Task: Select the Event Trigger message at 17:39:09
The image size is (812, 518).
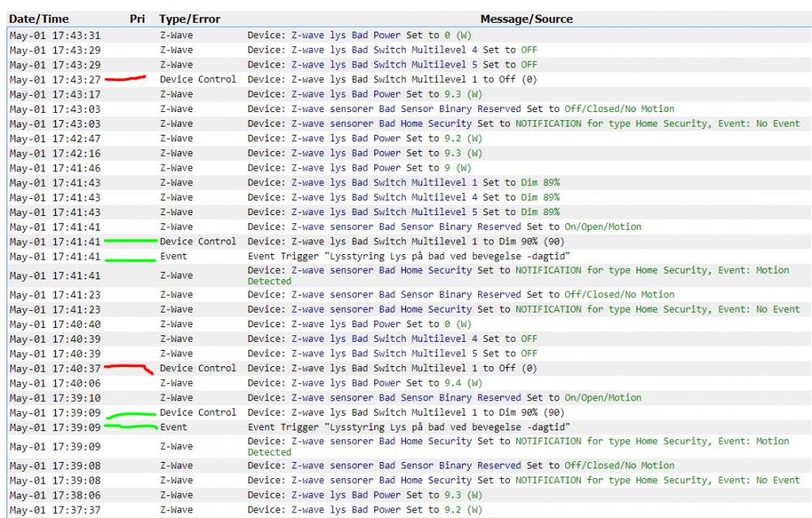Action: (408, 427)
